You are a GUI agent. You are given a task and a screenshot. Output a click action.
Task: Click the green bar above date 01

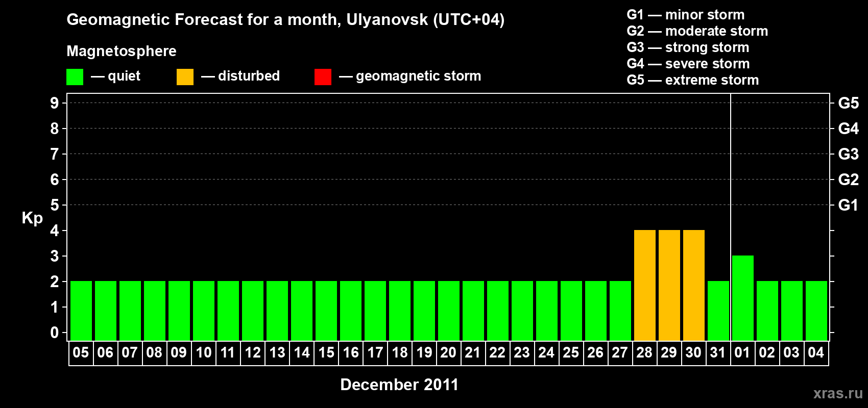(742, 298)
